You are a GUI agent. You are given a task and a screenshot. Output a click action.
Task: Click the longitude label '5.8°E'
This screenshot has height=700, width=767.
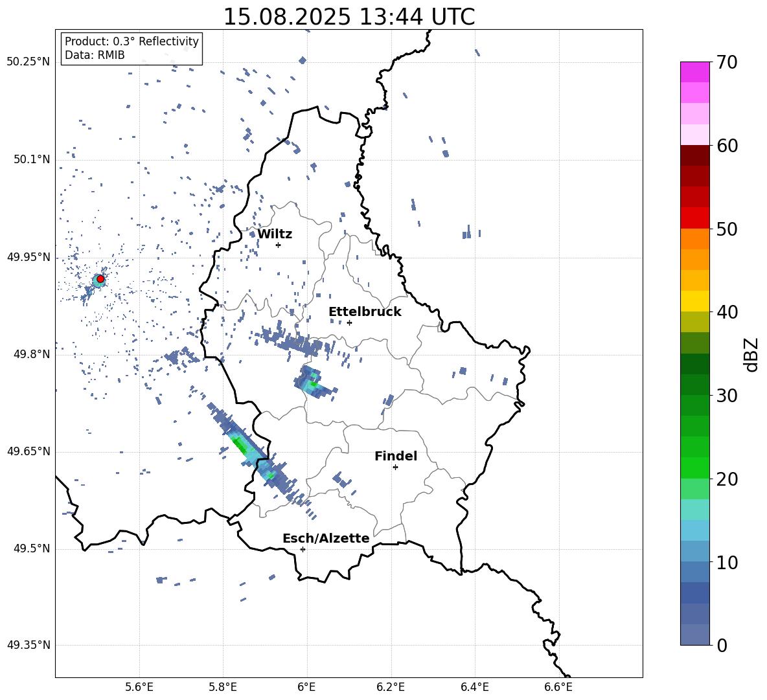point(223,687)
